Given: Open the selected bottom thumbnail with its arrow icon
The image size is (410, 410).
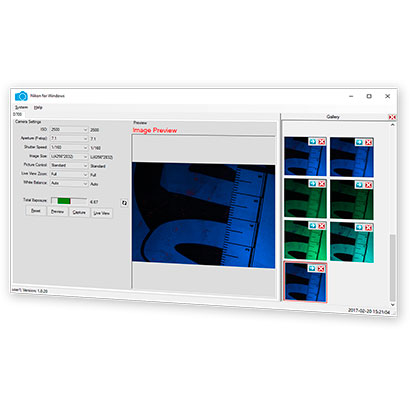Looking at the screenshot, I should [x=312, y=268].
